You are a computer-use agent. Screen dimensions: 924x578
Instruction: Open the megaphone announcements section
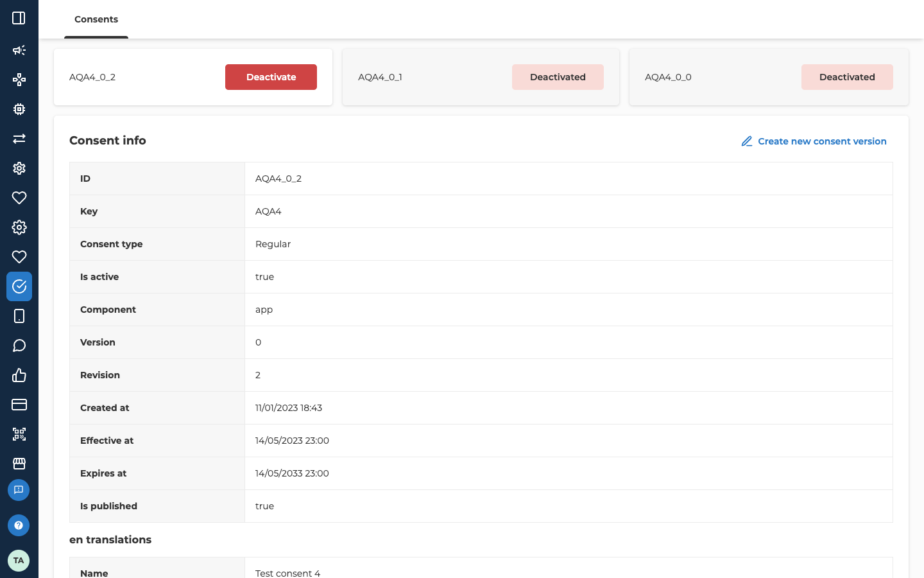point(19,50)
